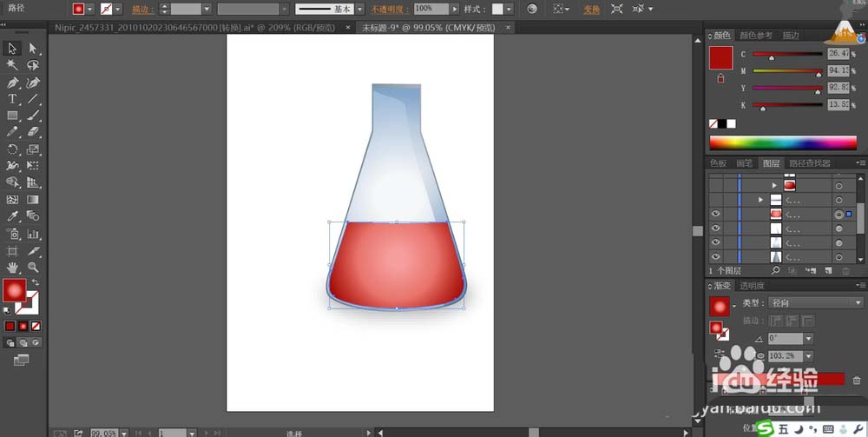Click the recolor artwork wheel icon
868x437 pixels.
[x=531, y=9]
